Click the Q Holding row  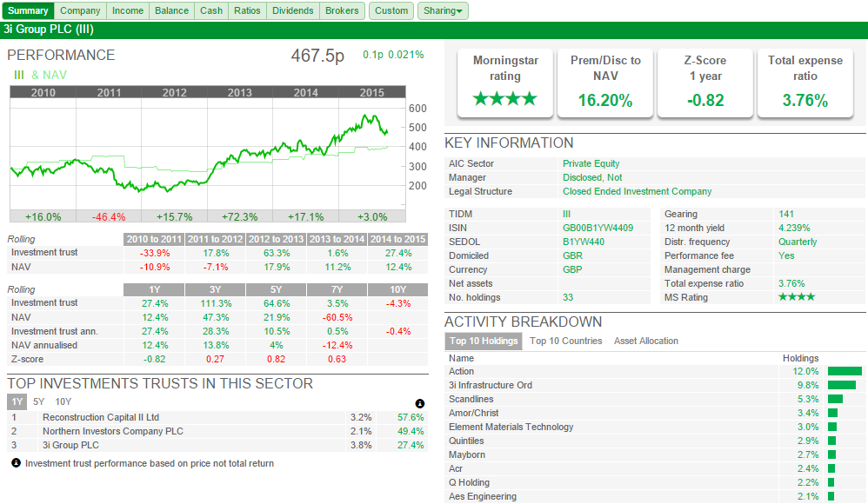pos(656,482)
